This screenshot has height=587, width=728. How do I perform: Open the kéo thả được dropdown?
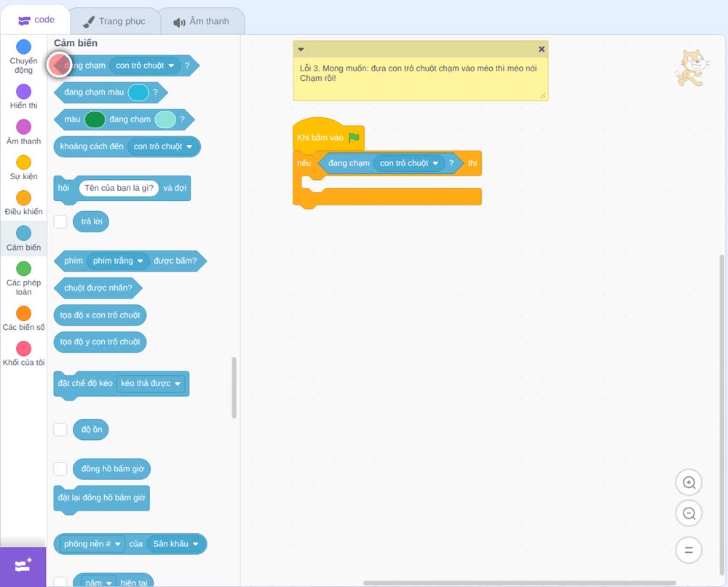click(x=151, y=384)
